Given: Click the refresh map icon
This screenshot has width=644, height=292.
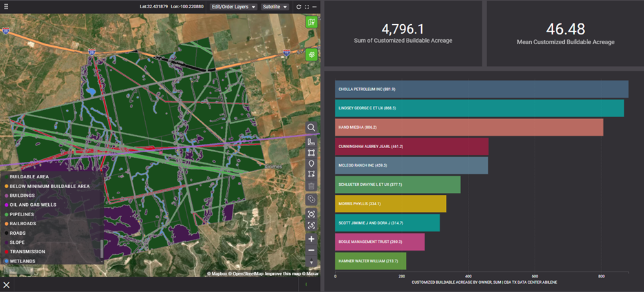Looking at the screenshot, I should 298,7.
